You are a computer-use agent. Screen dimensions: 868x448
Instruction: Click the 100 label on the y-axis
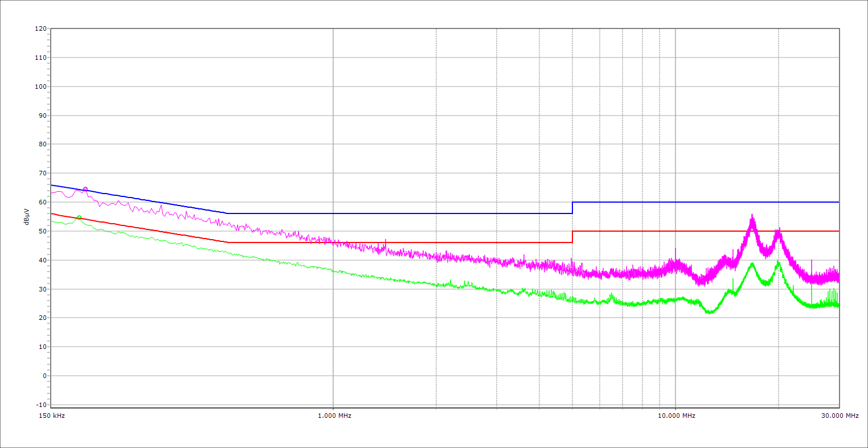(x=40, y=87)
